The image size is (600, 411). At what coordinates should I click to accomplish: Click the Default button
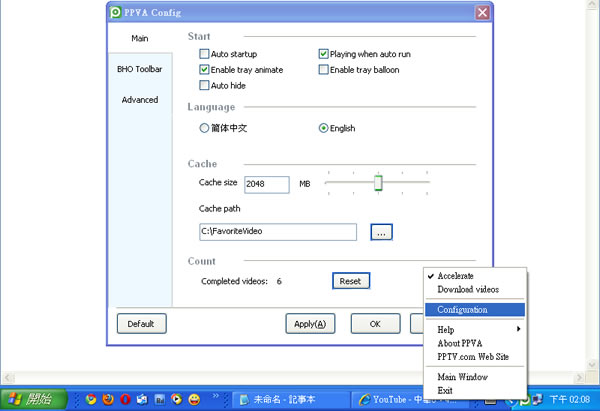tap(142, 324)
